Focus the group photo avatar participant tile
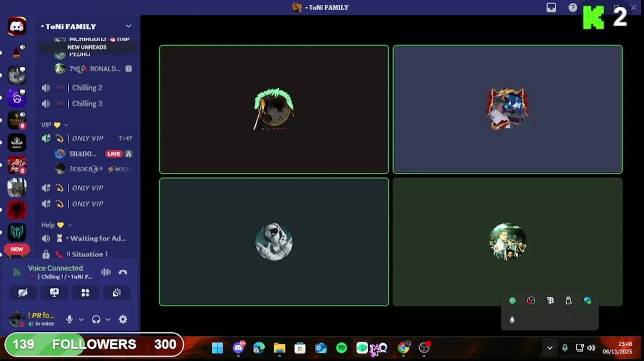Screen dimensions: 644x361 pos(508,242)
